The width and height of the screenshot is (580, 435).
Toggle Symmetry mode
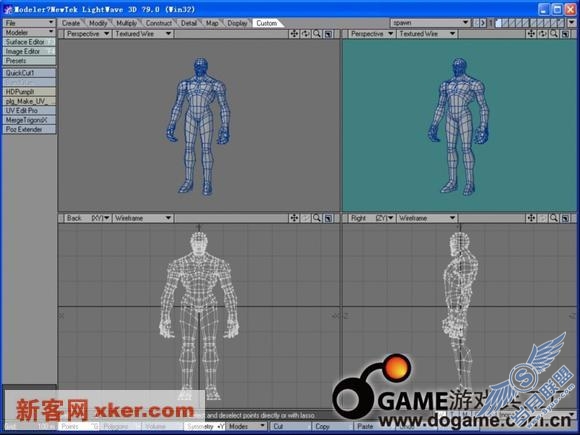pos(205,426)
